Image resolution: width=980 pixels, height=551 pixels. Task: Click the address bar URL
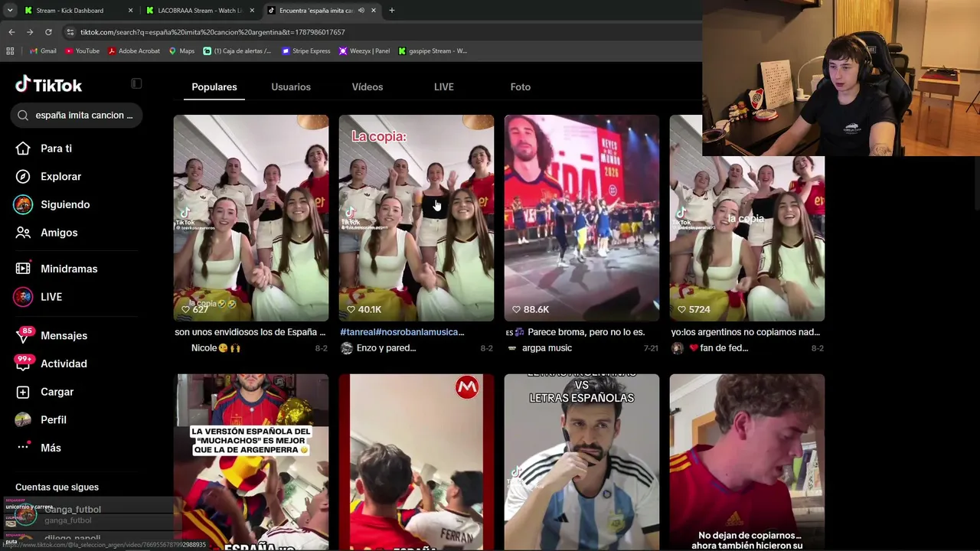coord(213,32)
